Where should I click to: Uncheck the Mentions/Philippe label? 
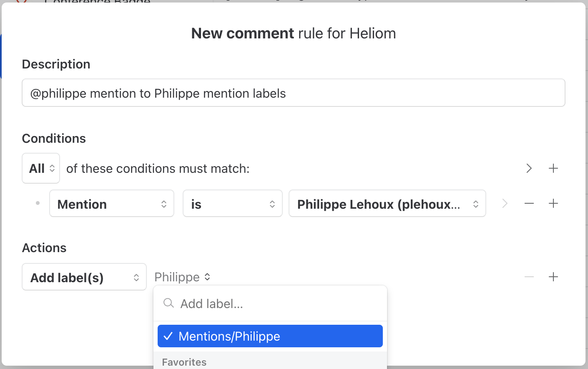point(270,336)
